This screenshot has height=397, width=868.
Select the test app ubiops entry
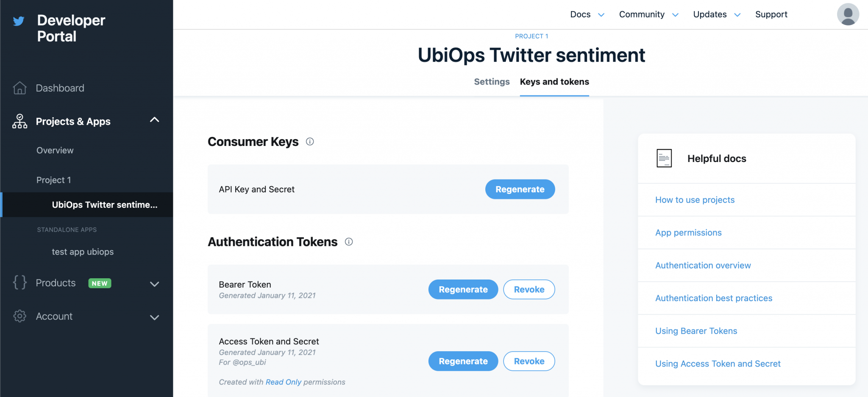[x=82, y=252]
